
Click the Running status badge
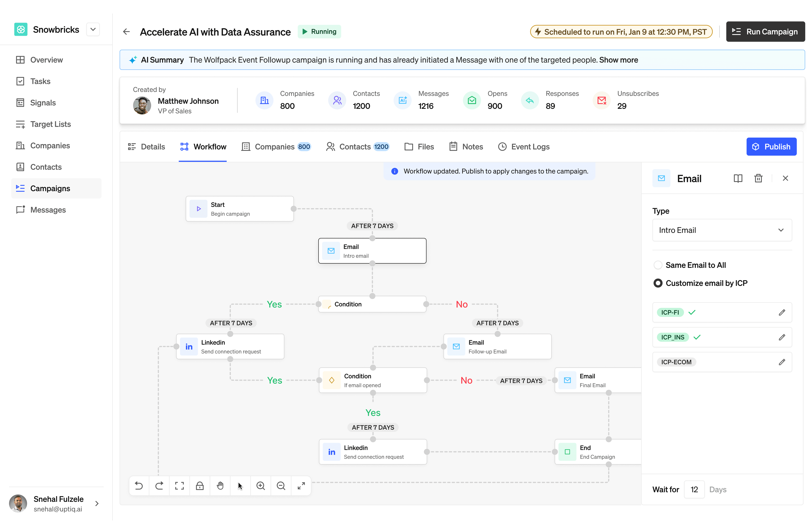tap(319, 31)
